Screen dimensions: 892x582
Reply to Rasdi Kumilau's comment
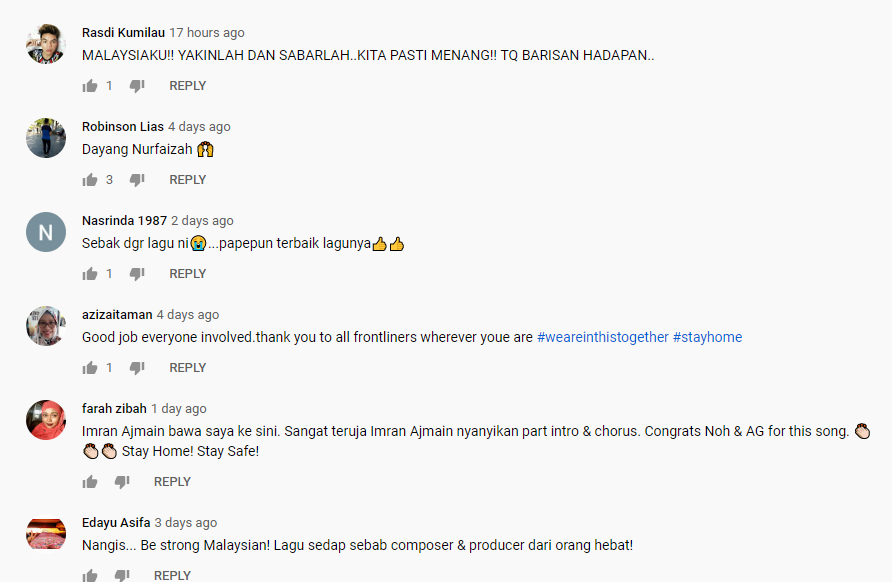coord(188,86)
